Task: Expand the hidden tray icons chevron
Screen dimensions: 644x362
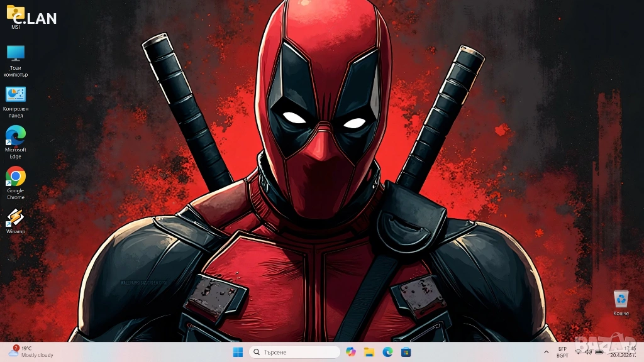Action: (x=547, y=352)
